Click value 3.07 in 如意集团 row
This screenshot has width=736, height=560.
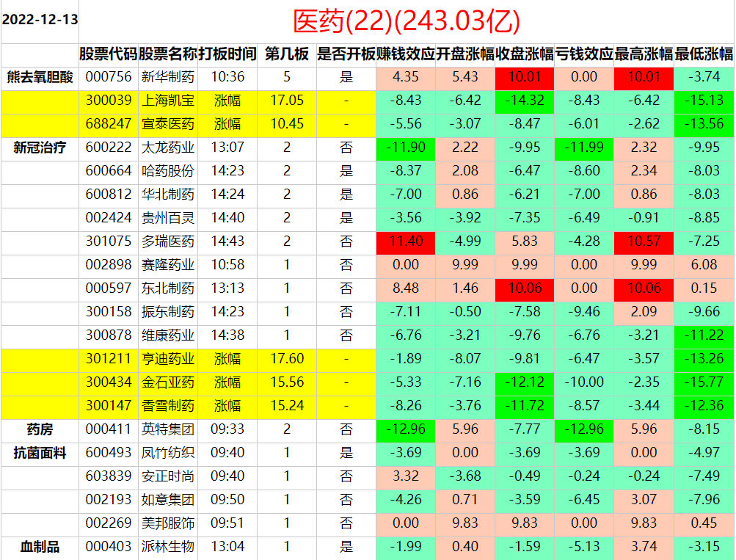pos(644,499)
